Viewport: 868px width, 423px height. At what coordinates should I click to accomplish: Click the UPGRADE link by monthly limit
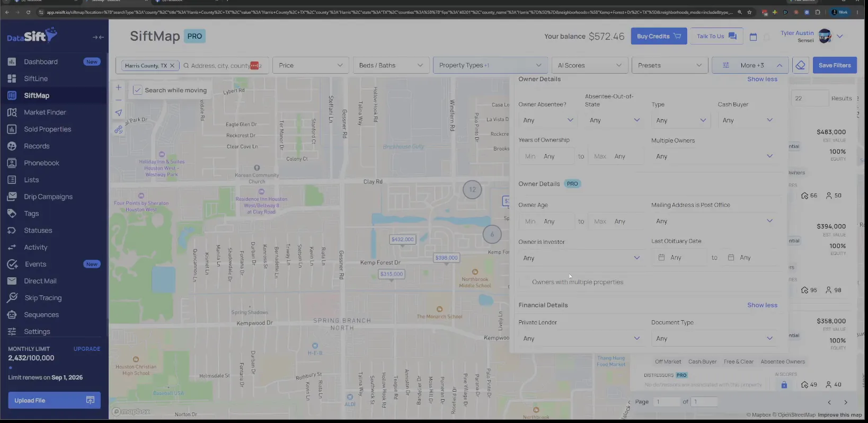(87, 349)
